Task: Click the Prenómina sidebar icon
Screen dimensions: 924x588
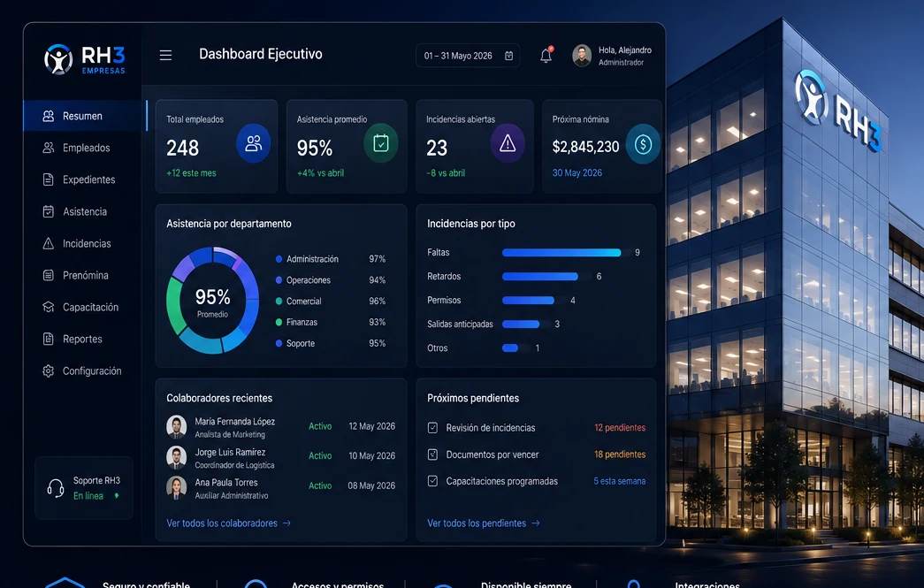Action: coord(49,275)
